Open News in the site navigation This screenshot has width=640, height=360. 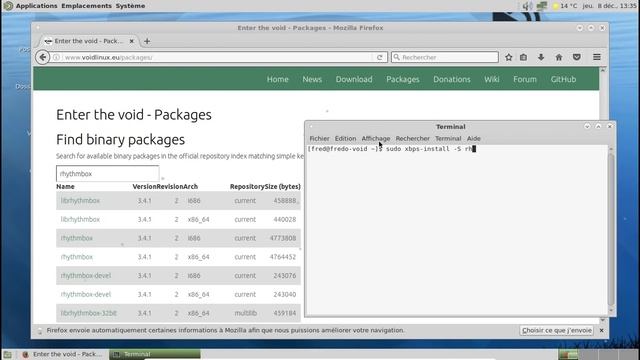(312, 79)
